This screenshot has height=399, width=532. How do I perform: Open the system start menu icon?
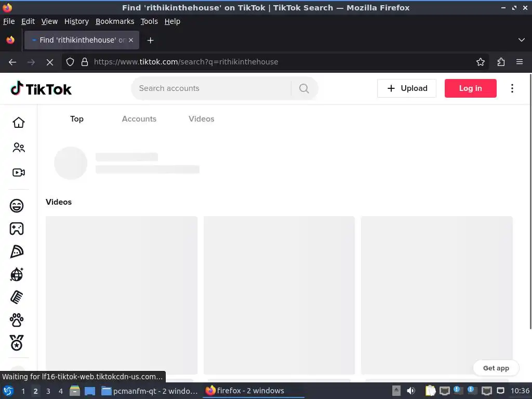(8, 391)
